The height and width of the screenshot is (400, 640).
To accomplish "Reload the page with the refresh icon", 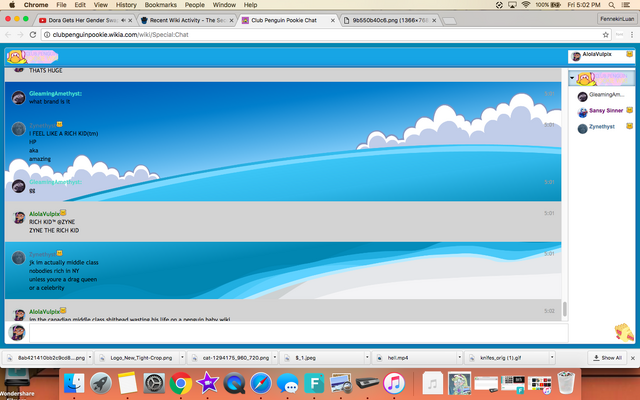I will [33, 35].
